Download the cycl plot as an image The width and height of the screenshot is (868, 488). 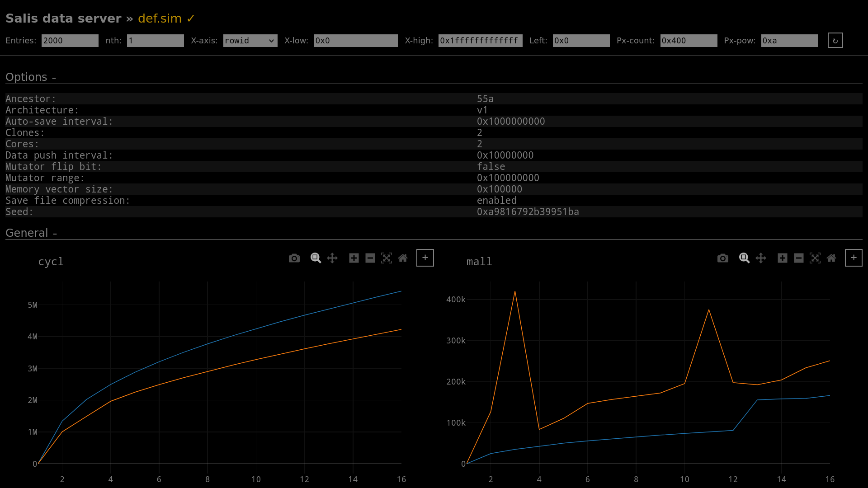pos(294,258)
